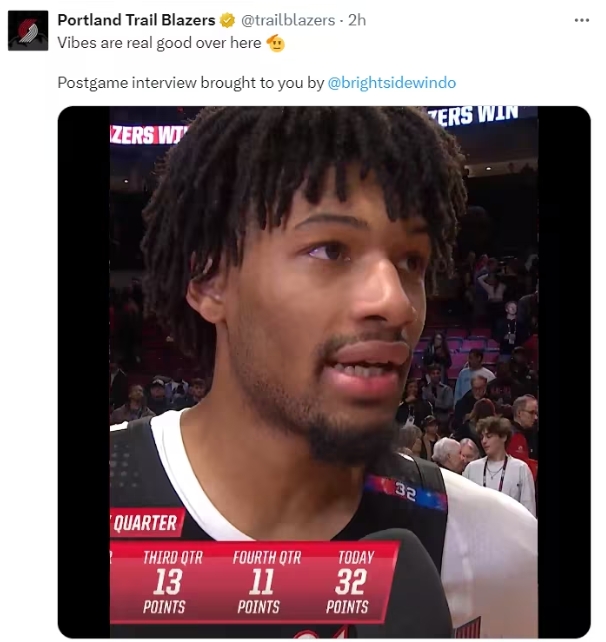
Task: Click the 'ZERS WIN' banner in video's upper right
Action: point(475,115)
